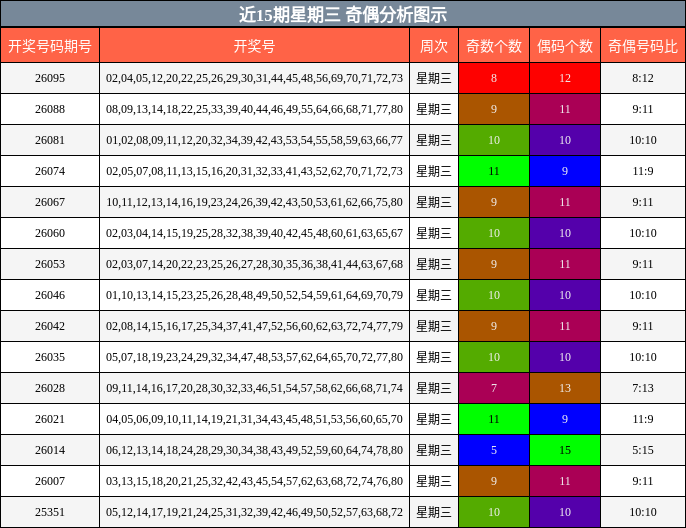
Task: Click draw numbers of issue 26067
Action: point(254,202)
